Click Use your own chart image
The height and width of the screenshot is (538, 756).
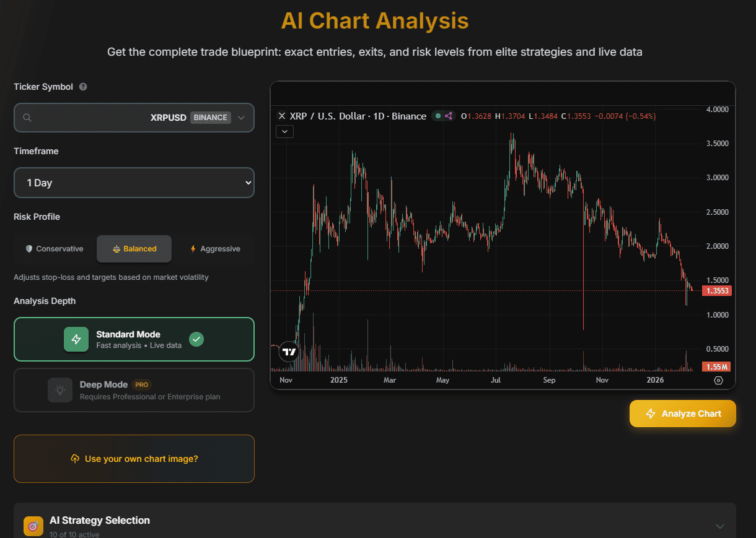(x=134, y=459)
